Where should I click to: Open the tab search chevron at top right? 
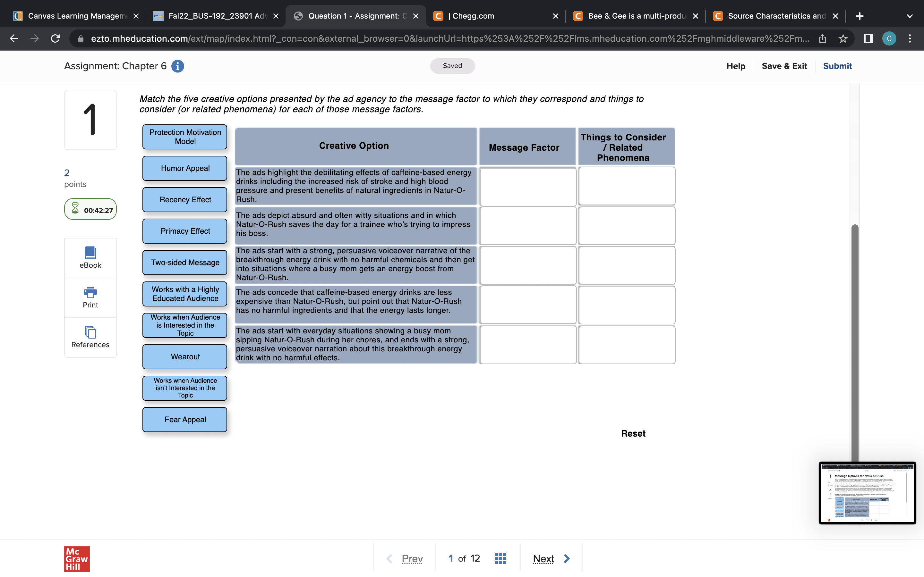(909, 16)
